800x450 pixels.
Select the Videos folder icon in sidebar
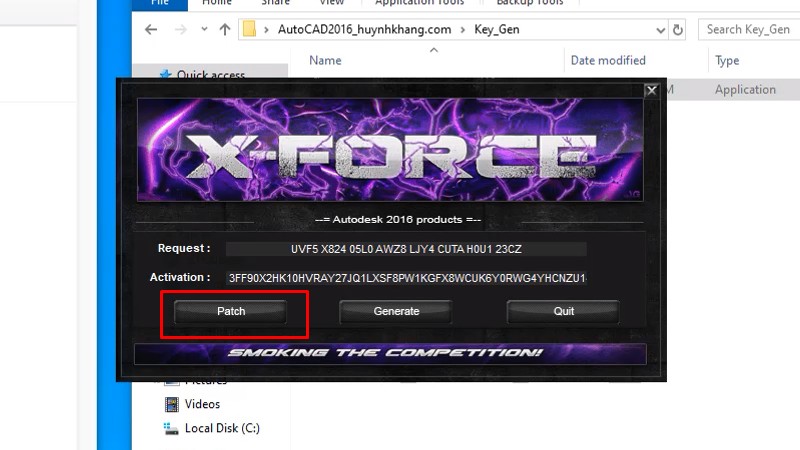pos(171,404)
